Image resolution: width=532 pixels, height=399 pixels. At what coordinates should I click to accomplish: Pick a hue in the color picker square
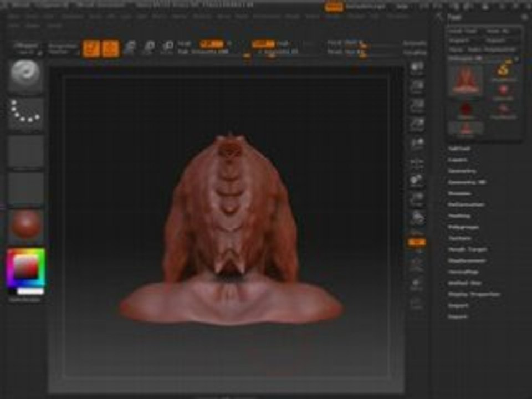tap(26, 268)
